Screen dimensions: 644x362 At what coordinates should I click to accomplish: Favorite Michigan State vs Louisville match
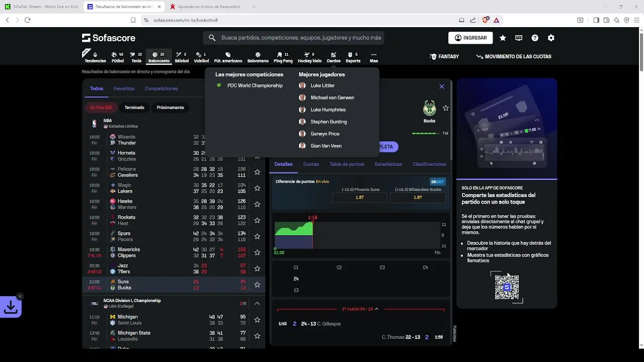click(257, 336)
